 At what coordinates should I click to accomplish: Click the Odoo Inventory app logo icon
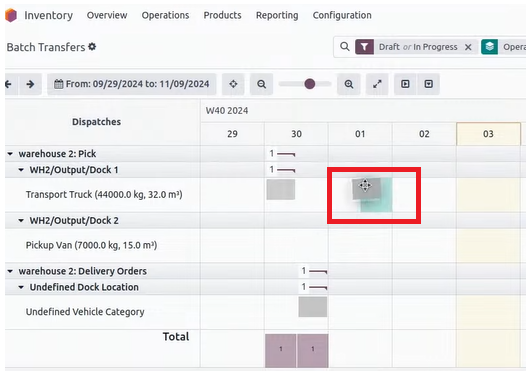11,15
